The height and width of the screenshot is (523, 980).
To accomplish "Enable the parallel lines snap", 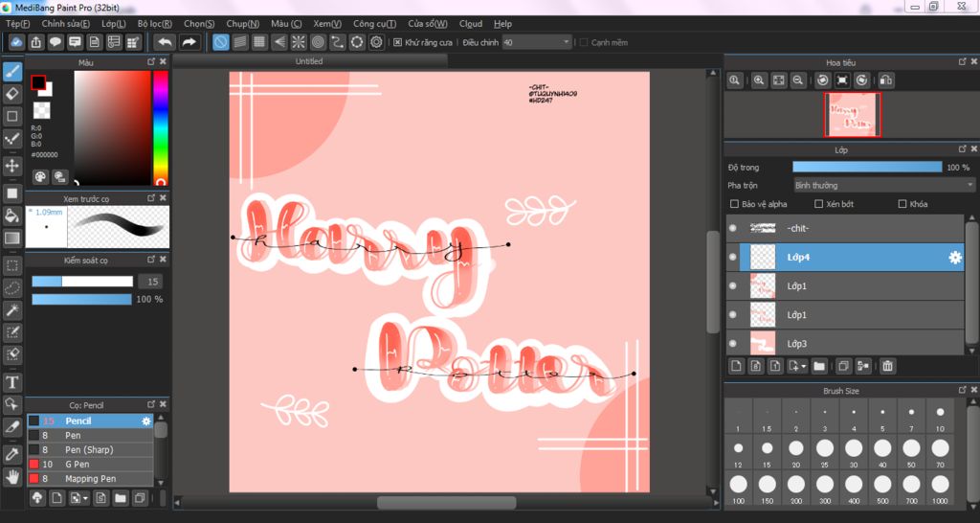I will click(x=240, y=42).
